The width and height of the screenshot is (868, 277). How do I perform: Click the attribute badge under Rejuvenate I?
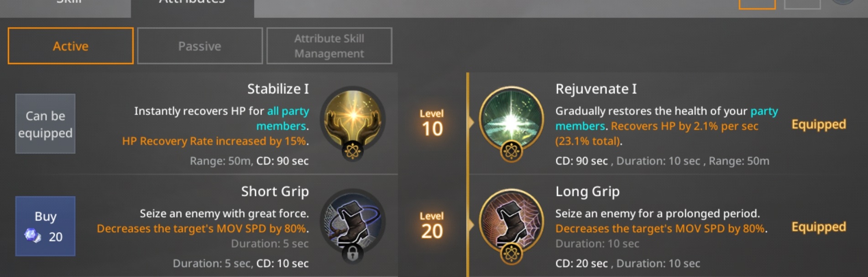511,151
